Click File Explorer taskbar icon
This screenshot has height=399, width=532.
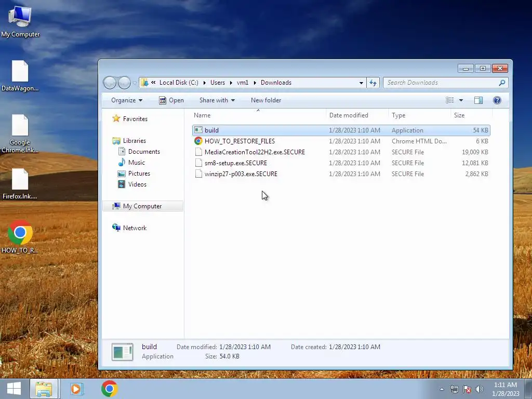click(44, 389)
